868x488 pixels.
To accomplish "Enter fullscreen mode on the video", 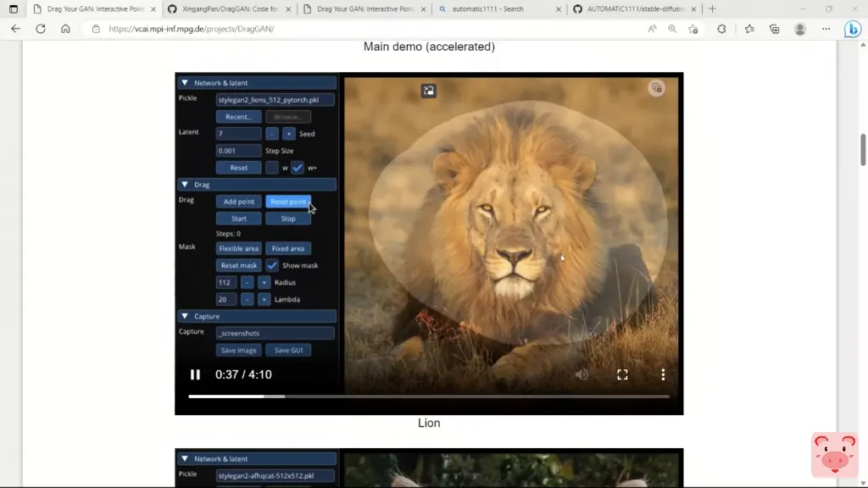I will coord(622,374).
